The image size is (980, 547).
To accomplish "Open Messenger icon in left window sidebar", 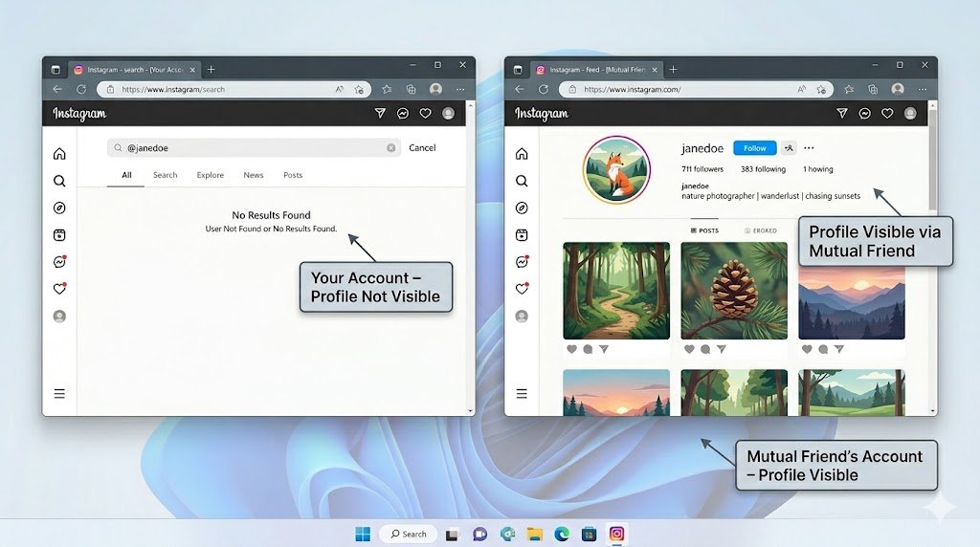I will (x=59, y=262).
